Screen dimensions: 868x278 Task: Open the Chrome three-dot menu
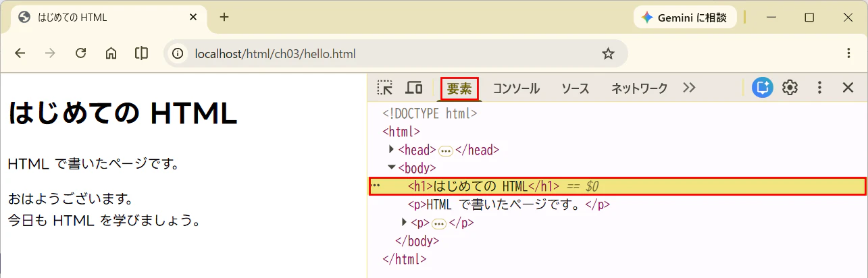(849, 53)
